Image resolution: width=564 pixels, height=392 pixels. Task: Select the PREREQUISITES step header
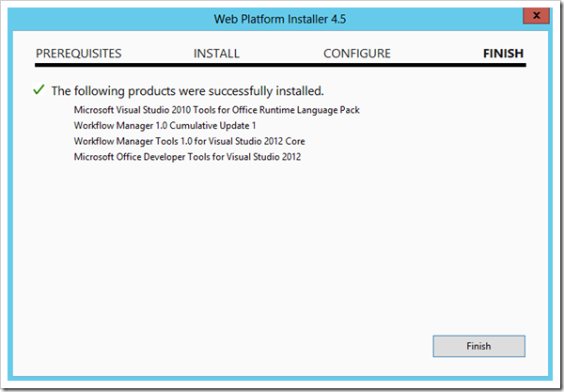point(79,54)
